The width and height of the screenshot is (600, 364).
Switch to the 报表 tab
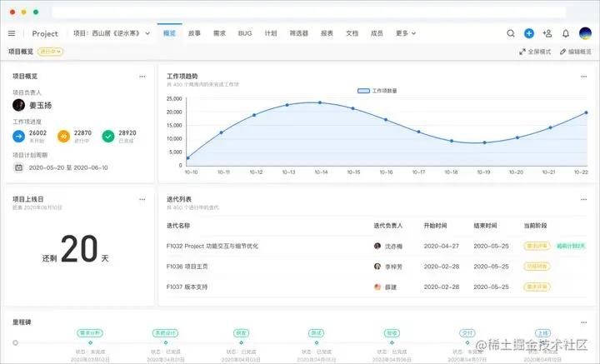point(327,33)
